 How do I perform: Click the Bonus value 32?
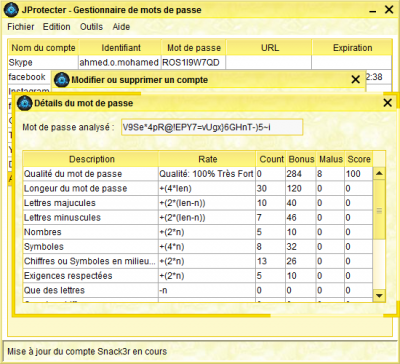coord(301,247)
